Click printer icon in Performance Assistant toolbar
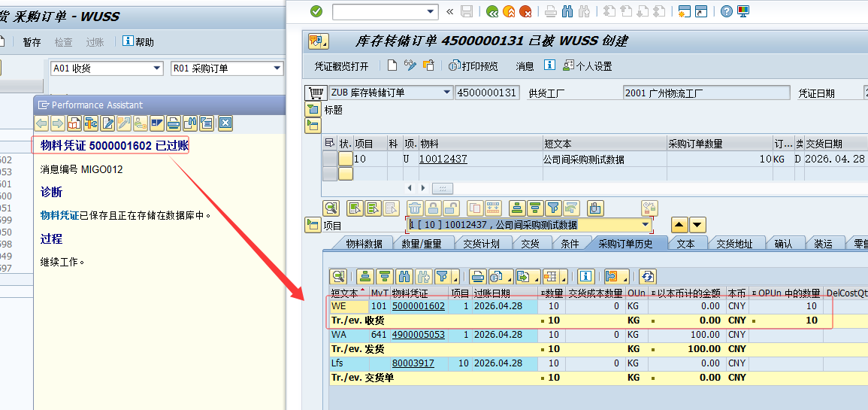This screenshot has width=868, height=410. point(173,123)
